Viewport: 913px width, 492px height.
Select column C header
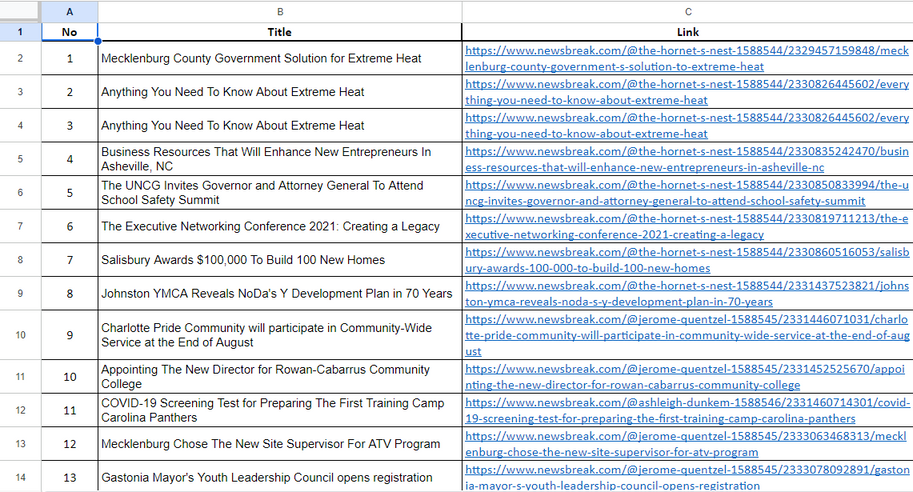click(x=687, y=11)
